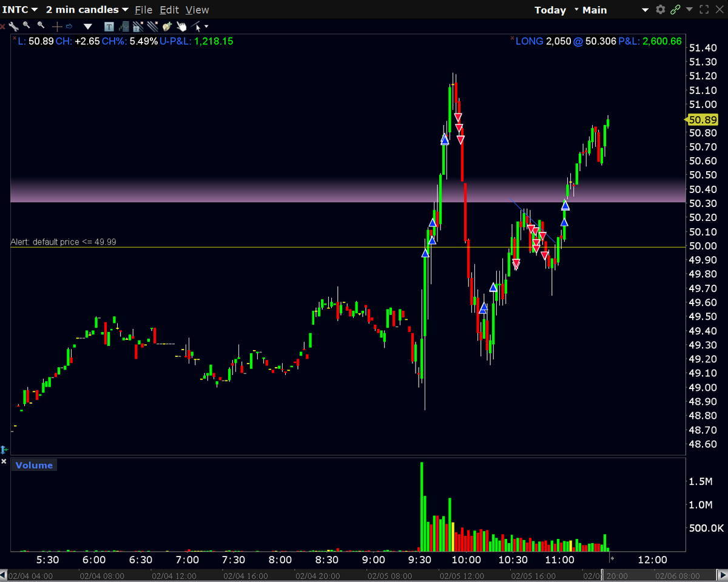Expand the white triangle toolbar dropdown
728x582 pixels.
click(x=88, y=27)
